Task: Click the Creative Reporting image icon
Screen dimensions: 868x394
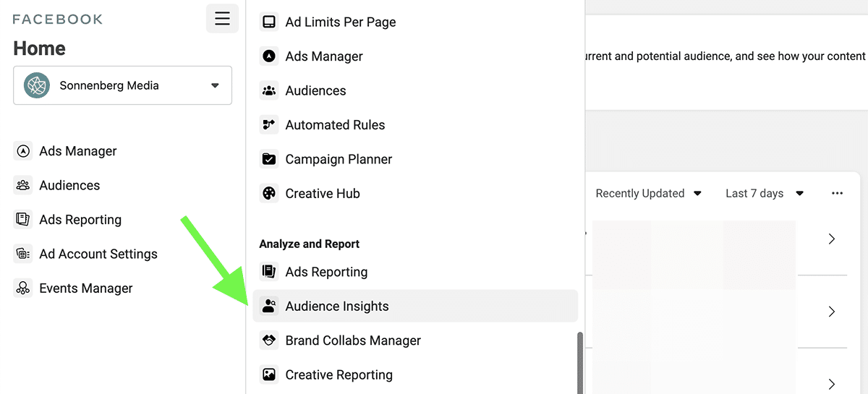Action: 269,374
